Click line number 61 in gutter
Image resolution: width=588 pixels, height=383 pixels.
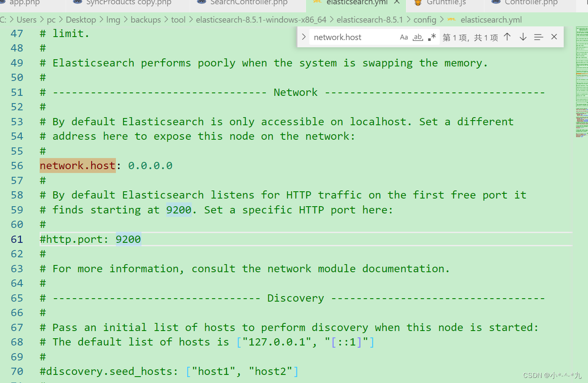point(17,239)
